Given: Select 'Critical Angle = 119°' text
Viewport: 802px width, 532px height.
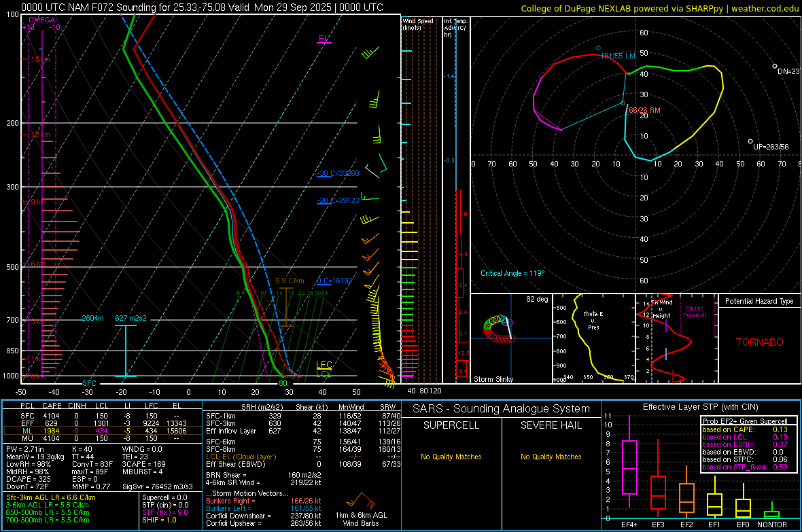Looking at the screenshot, I should tap(512, 273).
